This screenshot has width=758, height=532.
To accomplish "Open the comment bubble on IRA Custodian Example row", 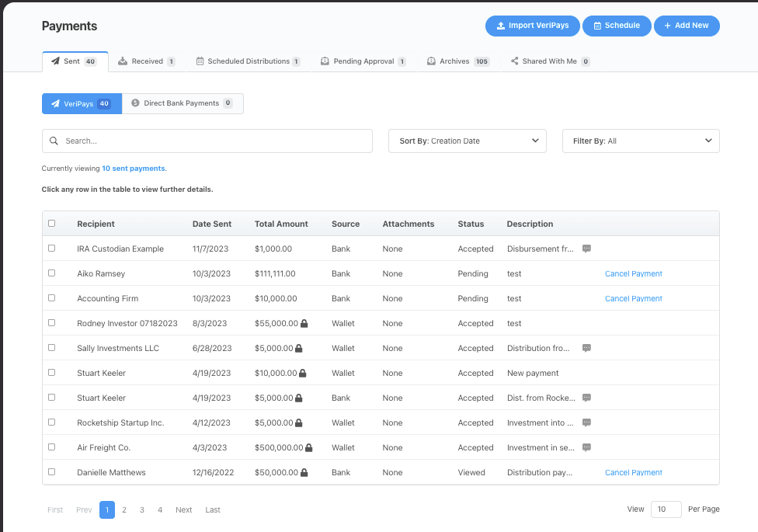I will [x=586, y=249].
